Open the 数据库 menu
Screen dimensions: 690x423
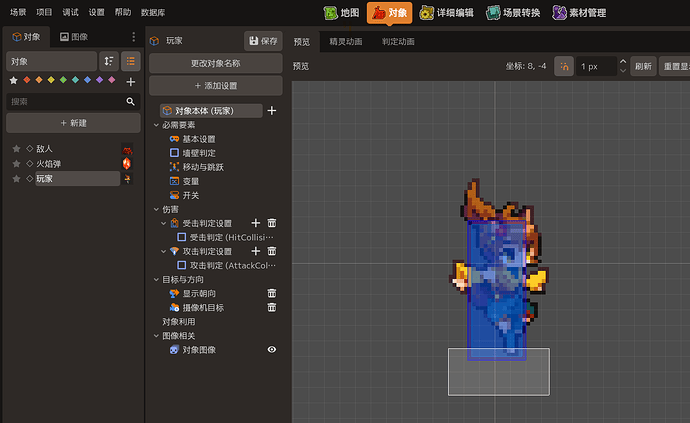point(153,12)
